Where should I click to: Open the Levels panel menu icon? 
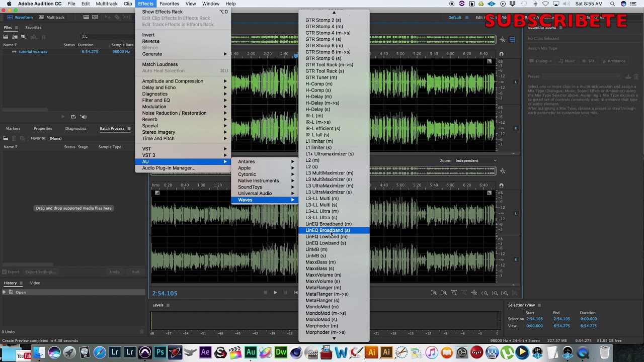pyautogui.click(x=168, y=305)
